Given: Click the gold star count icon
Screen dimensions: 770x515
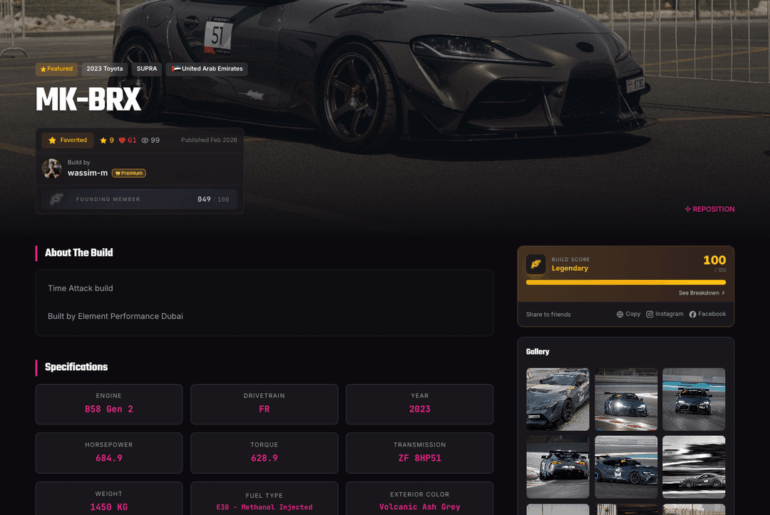Looking at the screenshot, I should coord(103,140).
